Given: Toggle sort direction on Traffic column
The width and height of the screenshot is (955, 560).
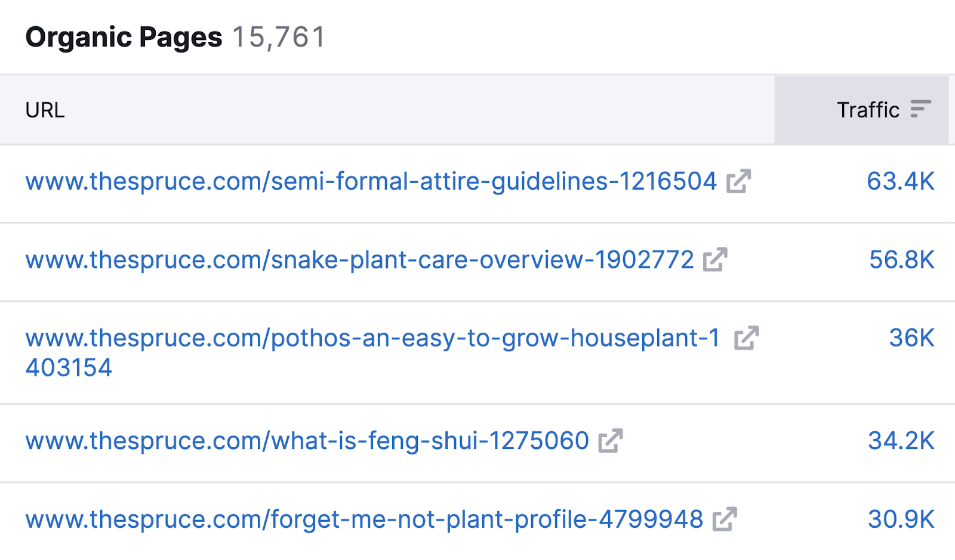Looking at the screenshot, I should (x=920, y=110).
